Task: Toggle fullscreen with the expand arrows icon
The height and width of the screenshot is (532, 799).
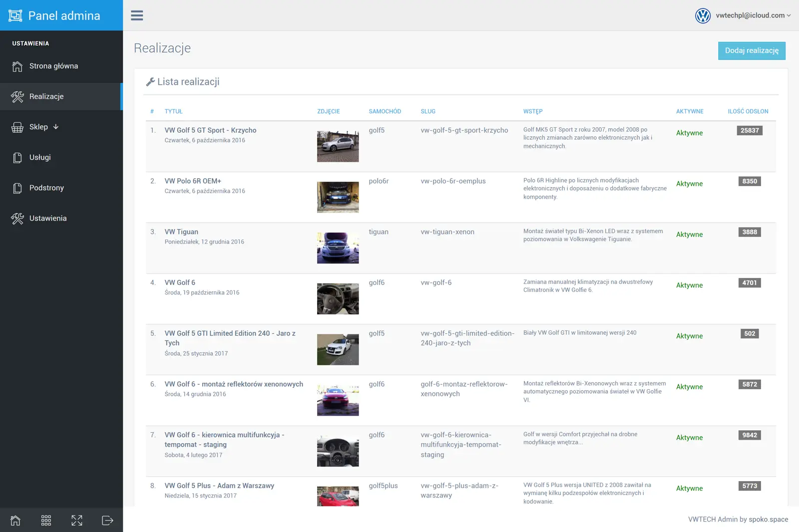Action: click(x=77, y=521)
